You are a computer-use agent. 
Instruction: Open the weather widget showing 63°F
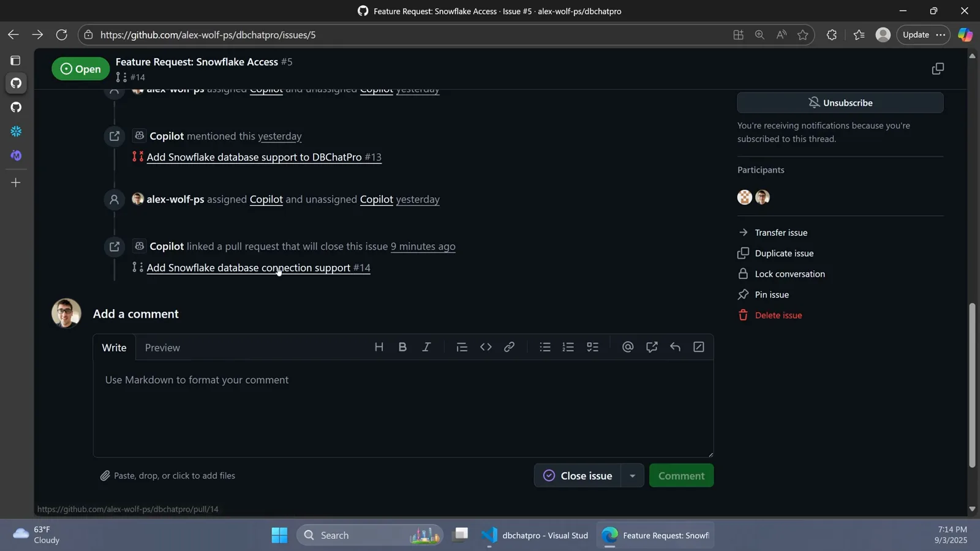click(x=37, y=535)
